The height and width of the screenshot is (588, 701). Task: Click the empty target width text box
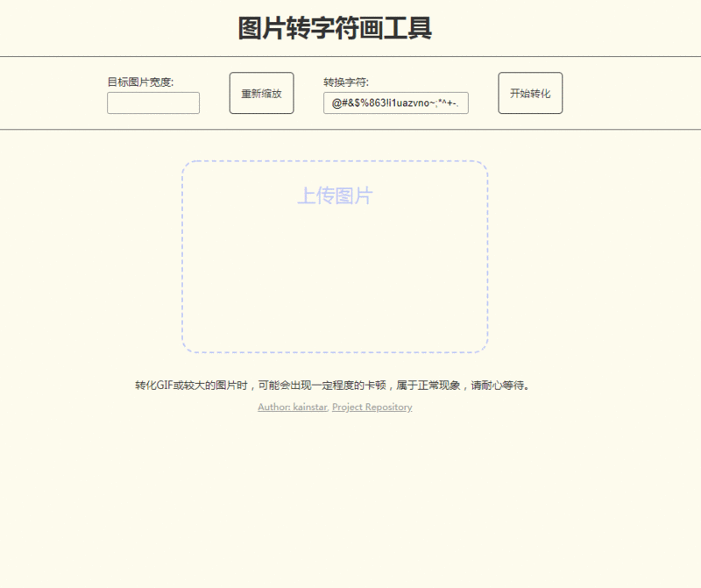coord(152,103)
